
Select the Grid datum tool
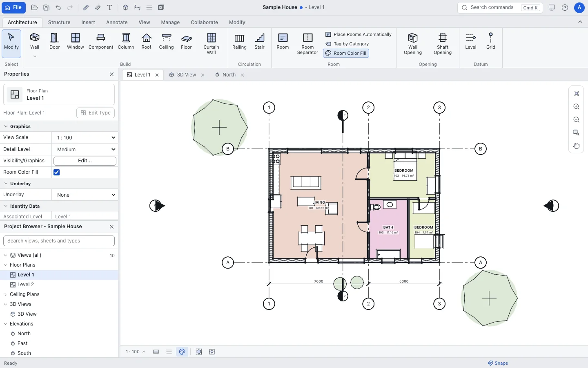pos(491,41)
